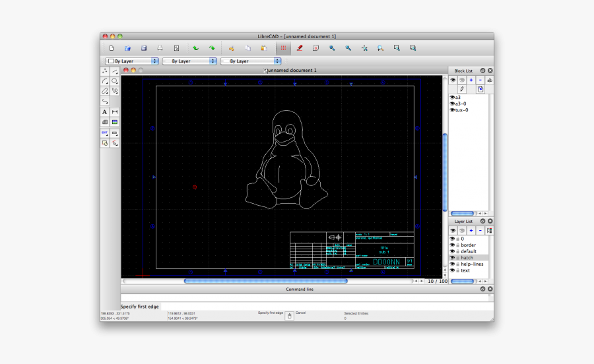This screenshot has width=594, height=364.
Task: Show all layers in Layer List
Action: coord(453,230)
